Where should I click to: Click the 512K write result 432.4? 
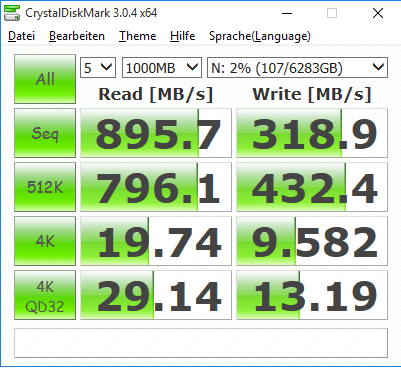[x=312, y=187]
